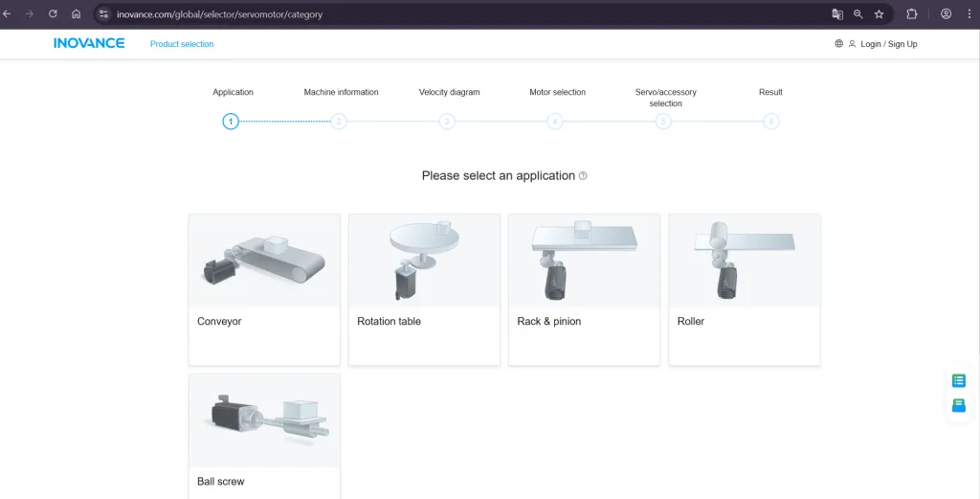Open Chrome three-dot menu
The height and width of the screenshot is (499, 980).
[x=969, y=14]
